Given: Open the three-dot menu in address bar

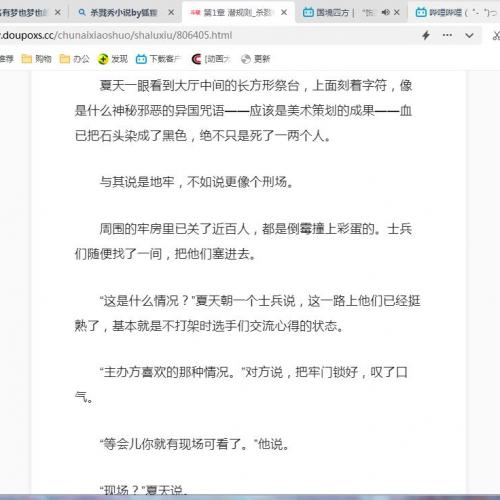Looking at the screenshot, I should [x=447, y=35].
